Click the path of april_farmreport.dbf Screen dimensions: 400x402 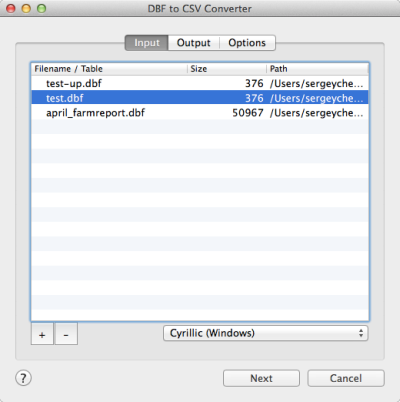[x=317, y=113]
